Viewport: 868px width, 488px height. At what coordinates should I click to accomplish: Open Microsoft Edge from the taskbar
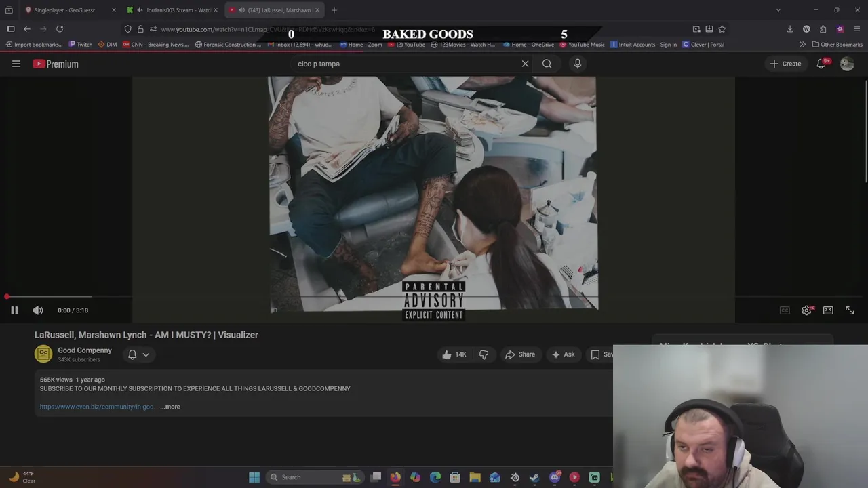[x=435, y=477]
